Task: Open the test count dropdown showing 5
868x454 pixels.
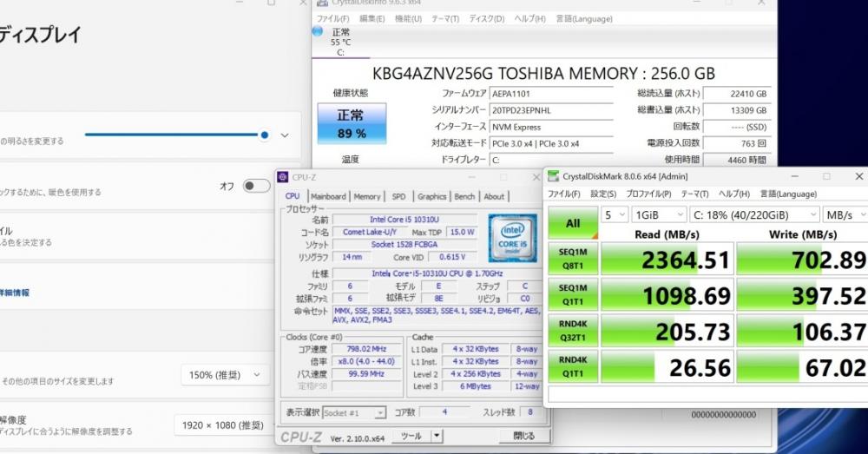Action: point(615,214)
